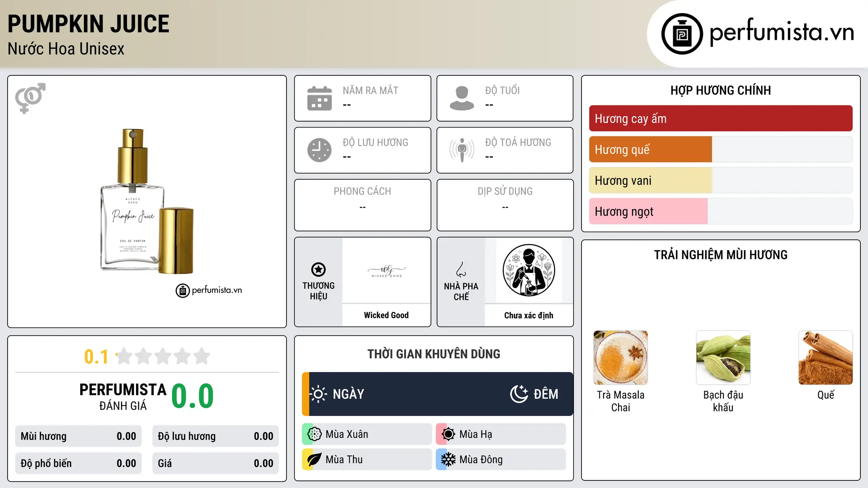The image size is (868, 488).
Task: Click the flower icon for Mùa Xuân
Action: pyautogui.click(x=314, y=434)
